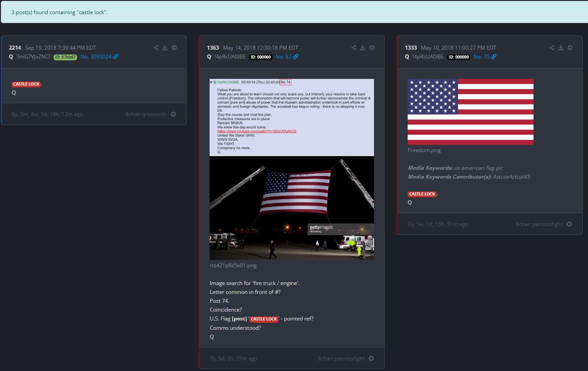Open post number link No. 3093024

96,57
